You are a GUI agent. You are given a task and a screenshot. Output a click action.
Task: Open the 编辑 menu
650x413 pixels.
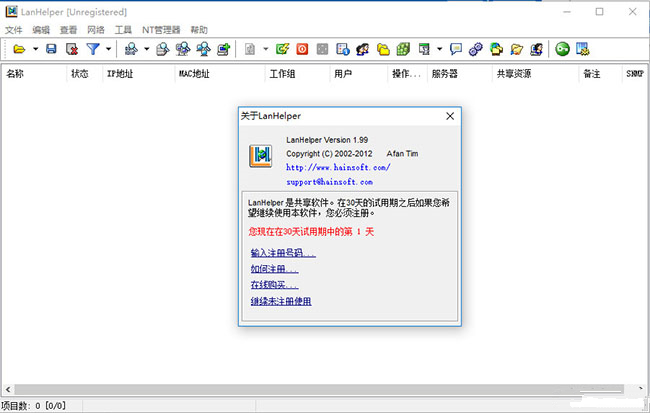41,30
